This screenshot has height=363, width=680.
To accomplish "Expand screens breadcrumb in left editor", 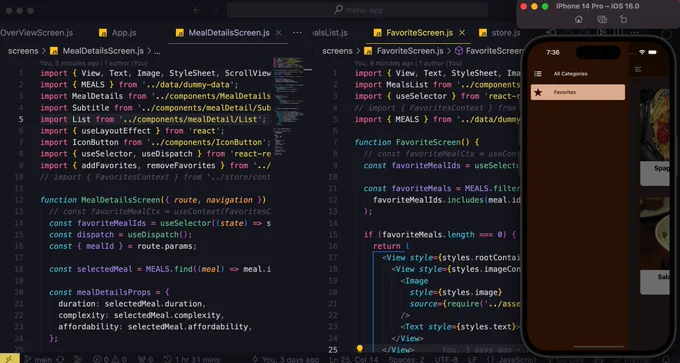I will click(x=23, y=51).
